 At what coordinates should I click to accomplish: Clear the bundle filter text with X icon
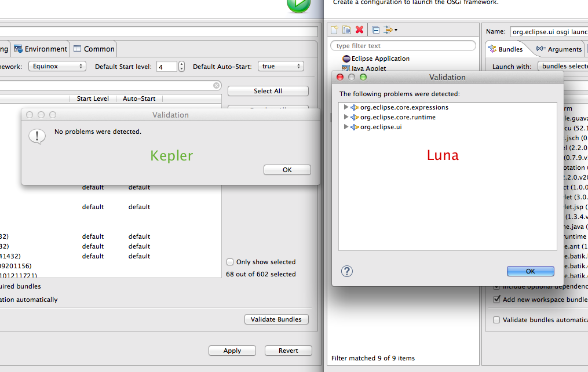click(x=217, y=86)
